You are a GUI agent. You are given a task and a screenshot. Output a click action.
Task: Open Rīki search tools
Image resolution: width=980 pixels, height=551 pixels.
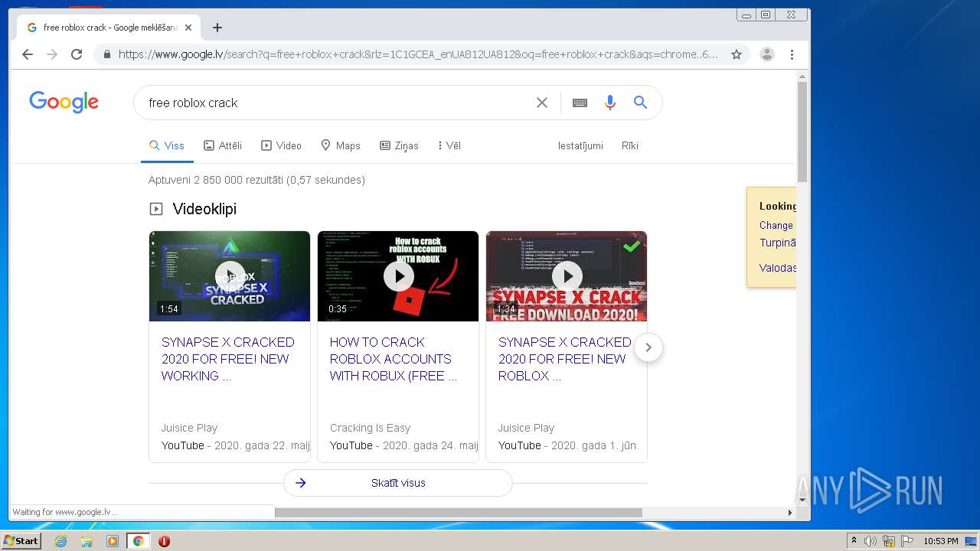[630, 145]
